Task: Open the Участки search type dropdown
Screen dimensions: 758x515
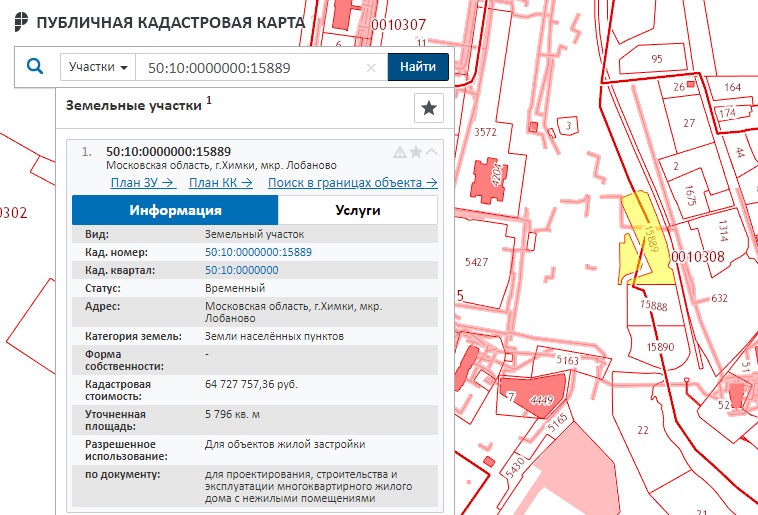Action: coord(99,68)
